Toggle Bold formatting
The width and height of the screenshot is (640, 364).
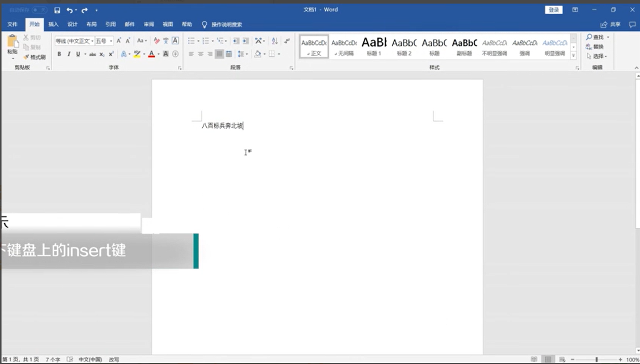pos(59,54)
